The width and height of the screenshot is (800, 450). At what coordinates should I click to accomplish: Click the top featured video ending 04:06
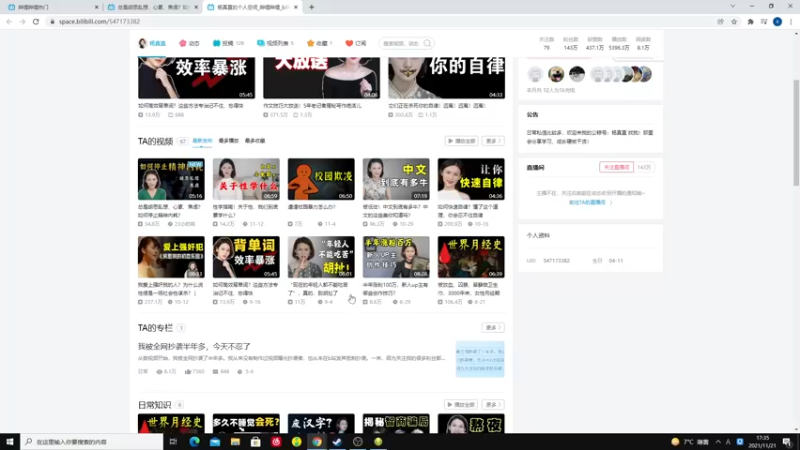point(321,78)
